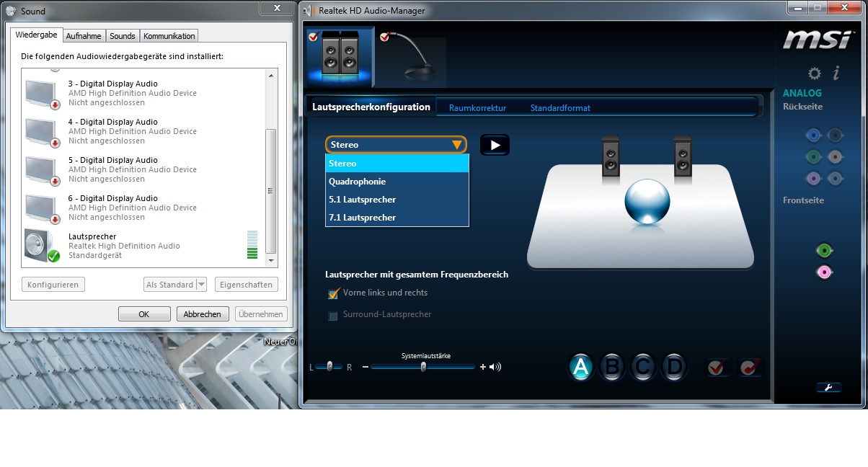Toggle 'Surround-Lautsprecher' checkbox
This screenshot has width=868, height=467.
(x=333, y=316)
